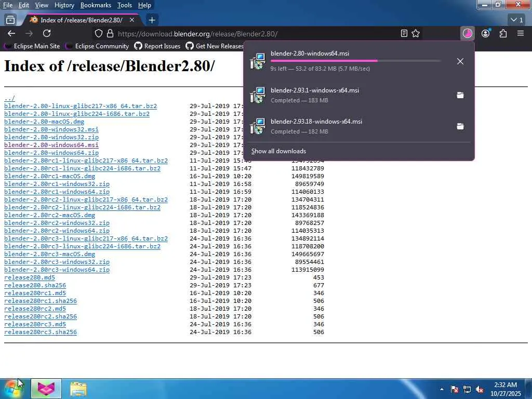Open release280.md5 checksum file
This screenshot has width=532, height=399.
point(30,277)
